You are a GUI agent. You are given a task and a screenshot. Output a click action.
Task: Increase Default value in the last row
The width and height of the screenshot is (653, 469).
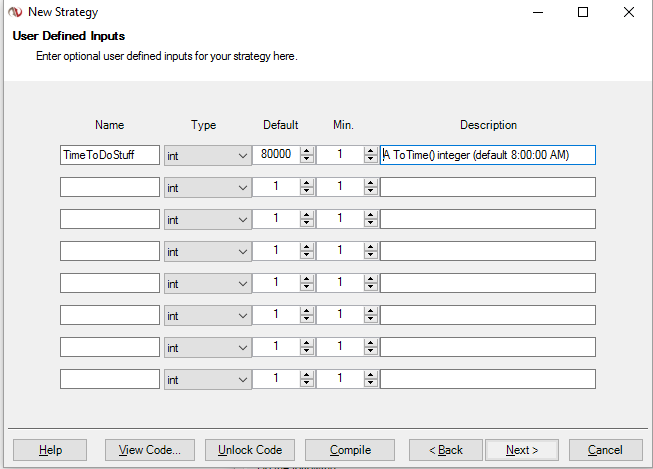(307, 375)
